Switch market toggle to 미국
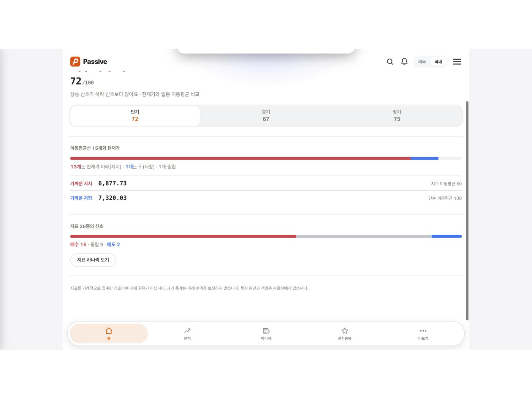This screenshot has width=532, height=399. [x=422, y=62]
